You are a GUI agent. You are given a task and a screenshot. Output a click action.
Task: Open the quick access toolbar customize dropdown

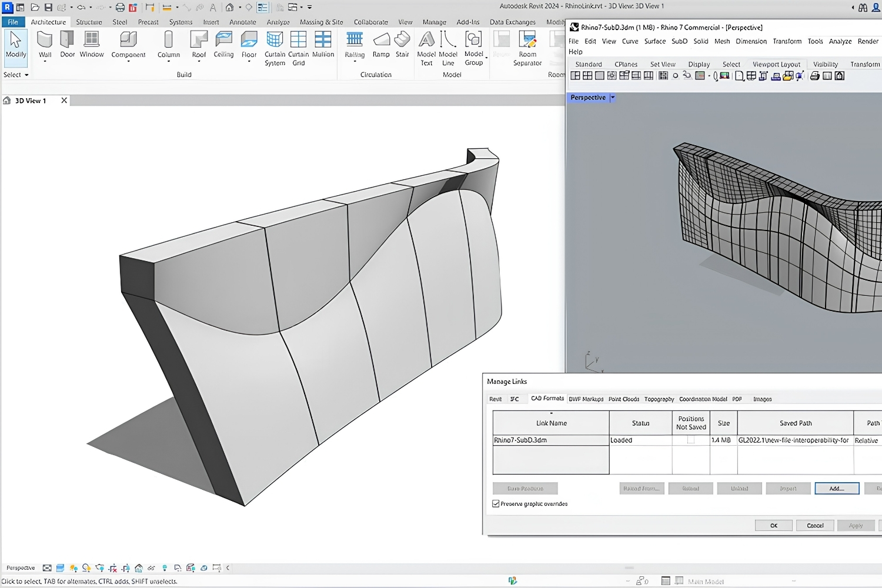click(x=310, y=8)
